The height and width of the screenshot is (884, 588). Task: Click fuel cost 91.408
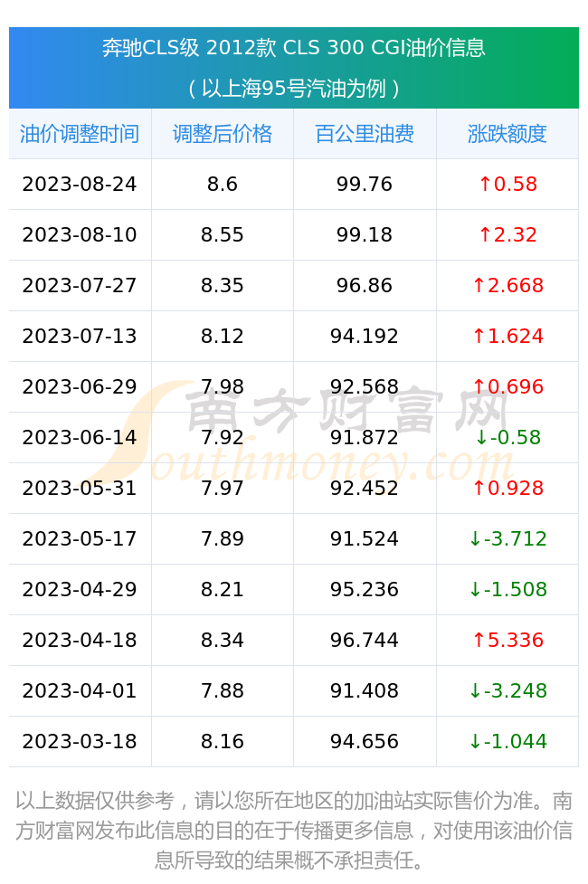pyautogui.click(x=365, y=690)
